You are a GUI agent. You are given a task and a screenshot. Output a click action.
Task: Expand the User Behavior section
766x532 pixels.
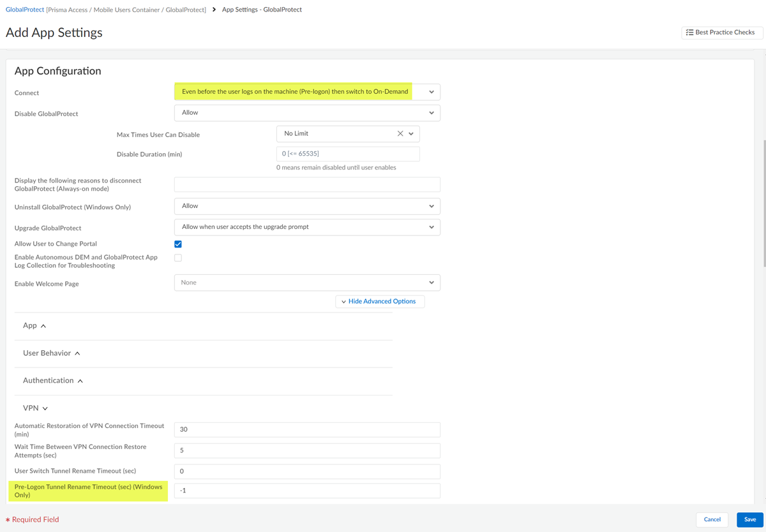(x=52, y=353)
